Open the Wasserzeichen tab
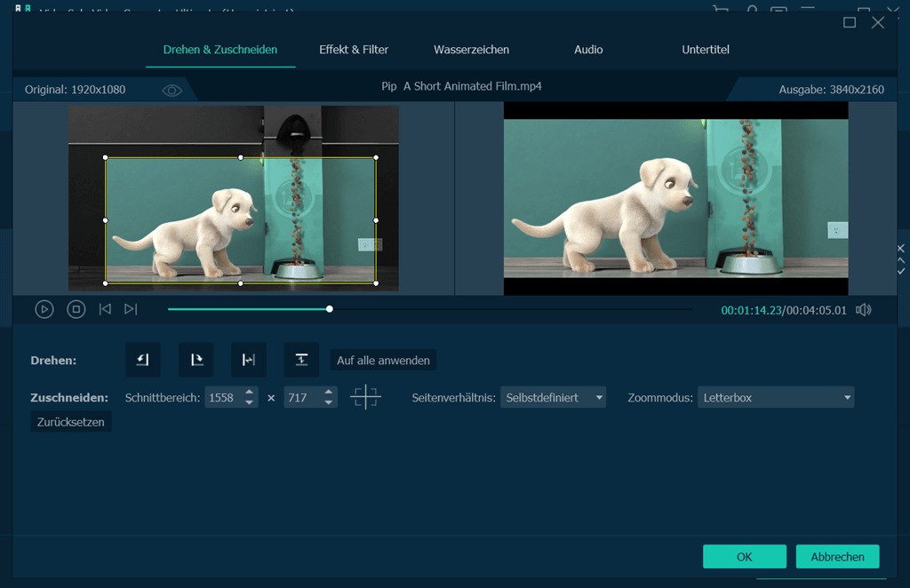This screenshot has height=588, width=910. pyautogui.click(x=471, y=50)
